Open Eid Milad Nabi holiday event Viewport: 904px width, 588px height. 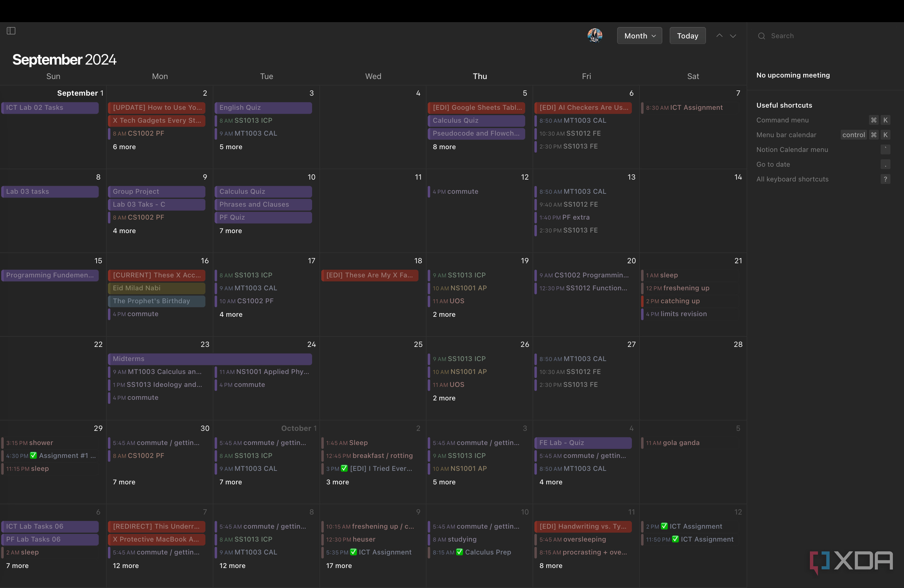click(x=157, y=288)
